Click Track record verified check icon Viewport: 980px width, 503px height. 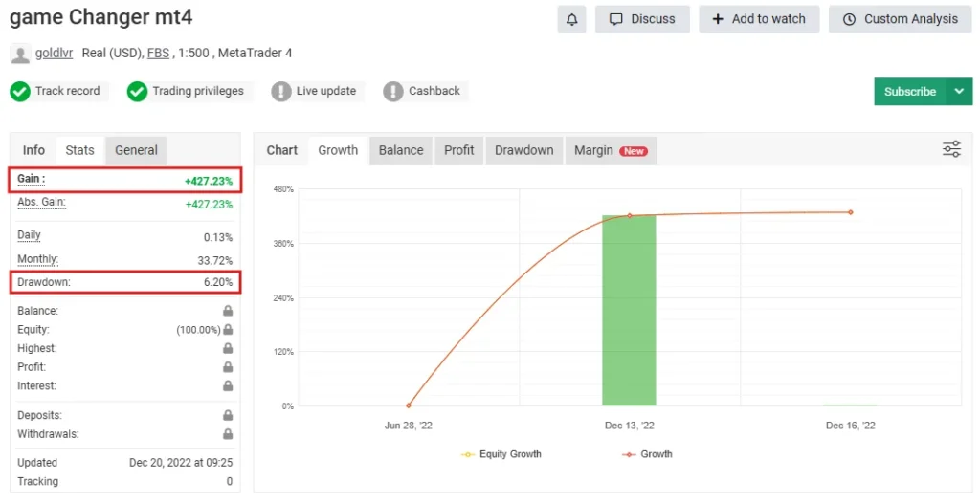click(x=20, y=91)
